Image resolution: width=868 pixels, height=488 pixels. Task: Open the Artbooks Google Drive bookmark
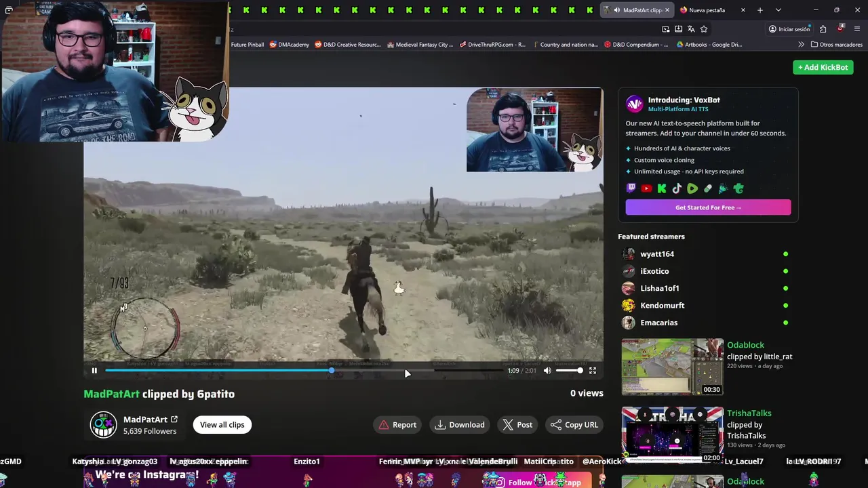pyautogui.click(x=709, y=45)
